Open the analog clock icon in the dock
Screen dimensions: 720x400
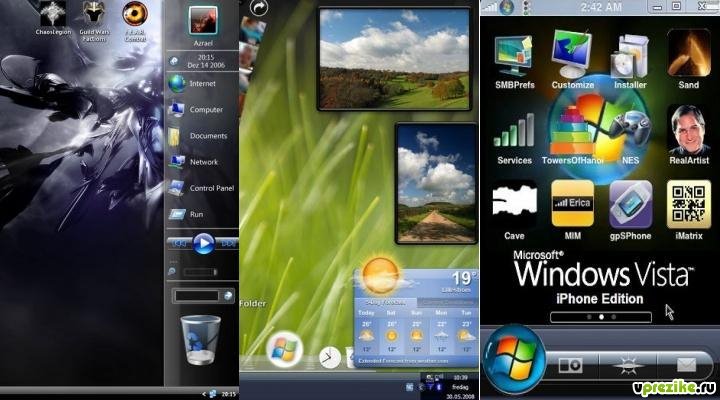pyautogui.click(x=330, y=357)
